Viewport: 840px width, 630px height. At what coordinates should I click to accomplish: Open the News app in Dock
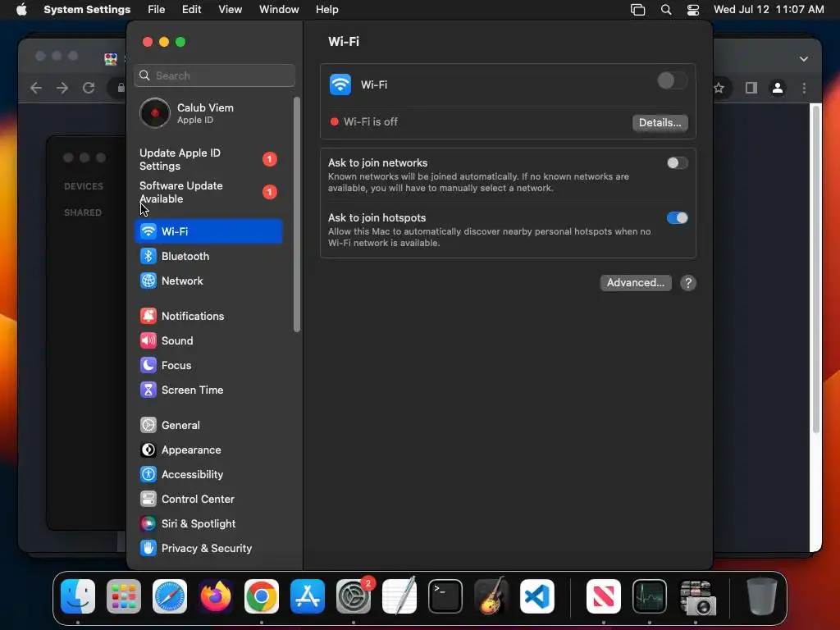pyautogui.click(x=604, y=596)
